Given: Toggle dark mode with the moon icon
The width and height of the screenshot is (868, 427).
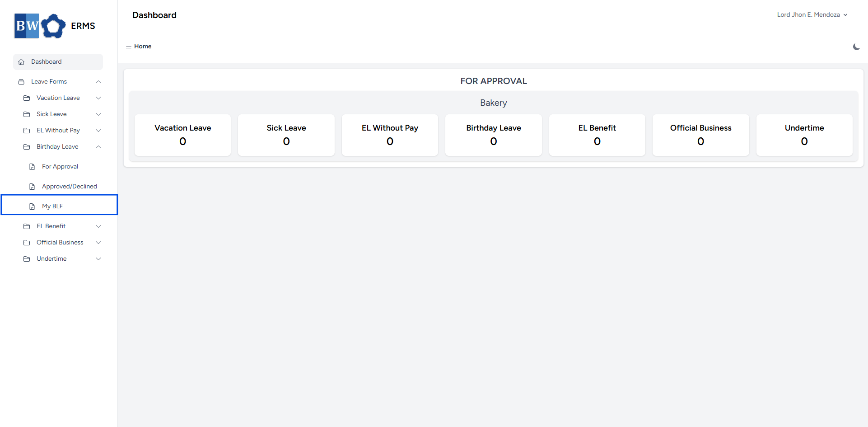Looking at the screenshot, I should [856, 47].
